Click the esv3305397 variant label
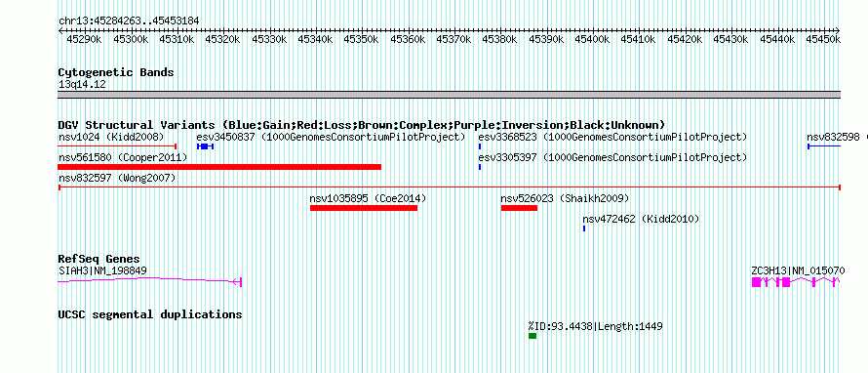This screenshot has height=373, width=868. click(x=612, y=158)
